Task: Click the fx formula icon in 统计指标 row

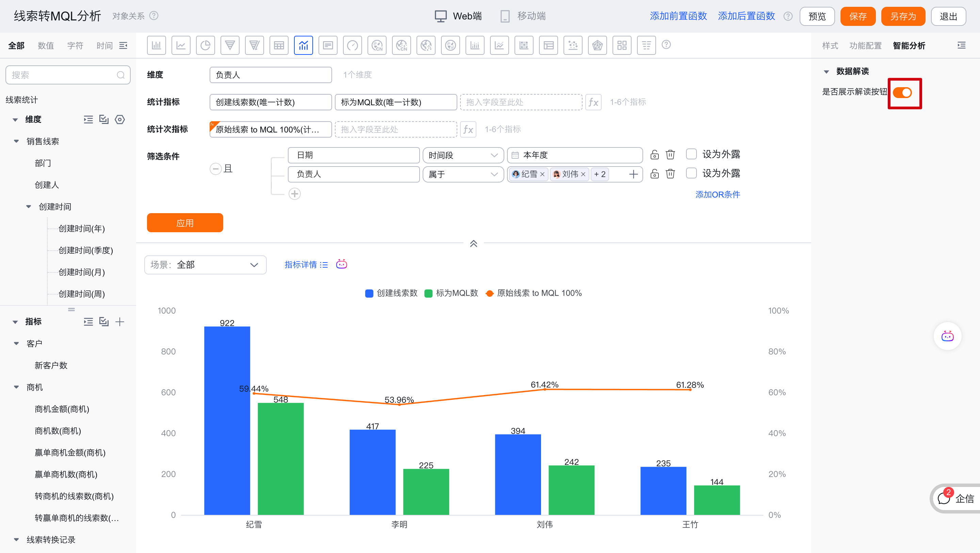Action: pyautogui.click(x=593, y=102)
